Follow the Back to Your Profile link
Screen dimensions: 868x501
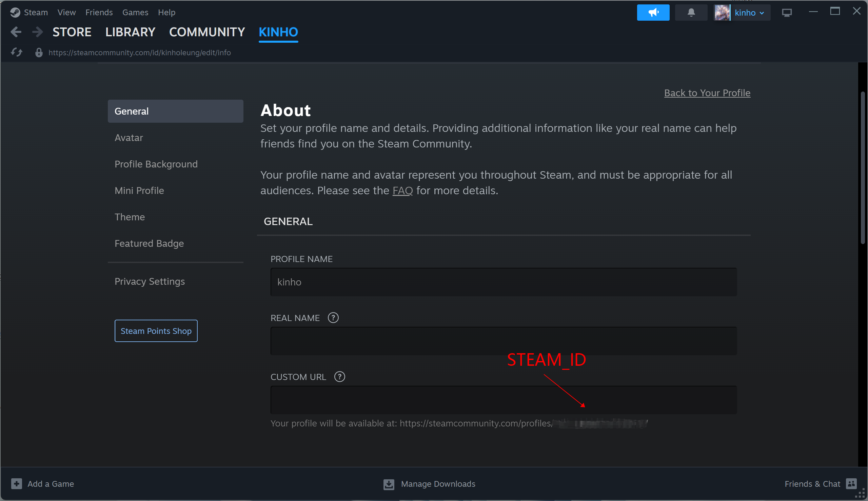(x=707, y=93)
